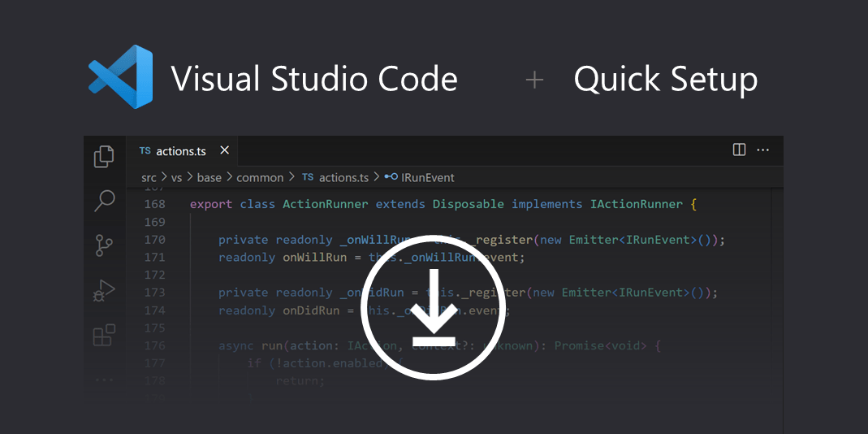Click the actions.ts breadcrumb item

(x=343, y=178)
